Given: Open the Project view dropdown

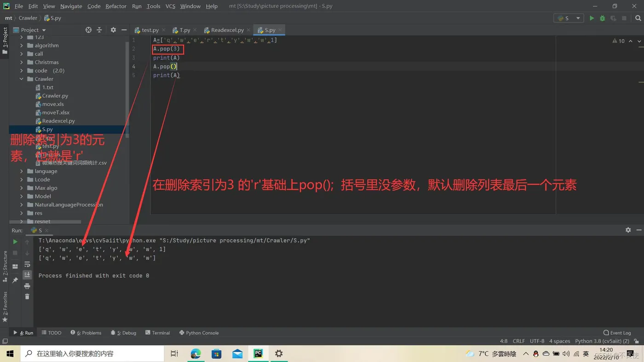Looking at the screenshot, I should tap(33, 30).
